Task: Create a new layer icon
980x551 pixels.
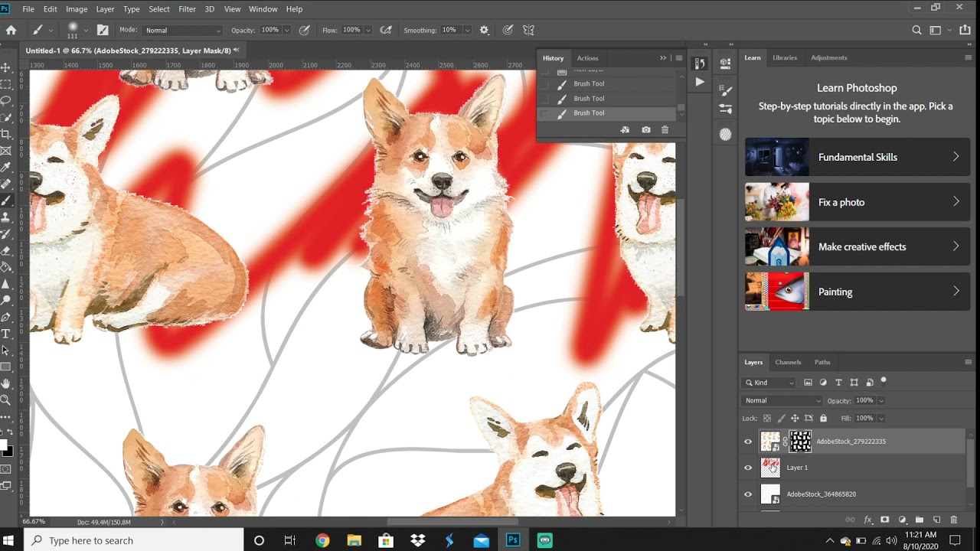Action: pyautogui.click(x=936, y=520)
